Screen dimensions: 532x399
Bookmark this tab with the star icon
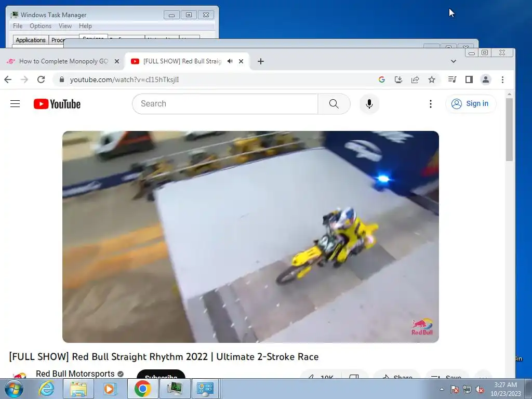(432, 79)
